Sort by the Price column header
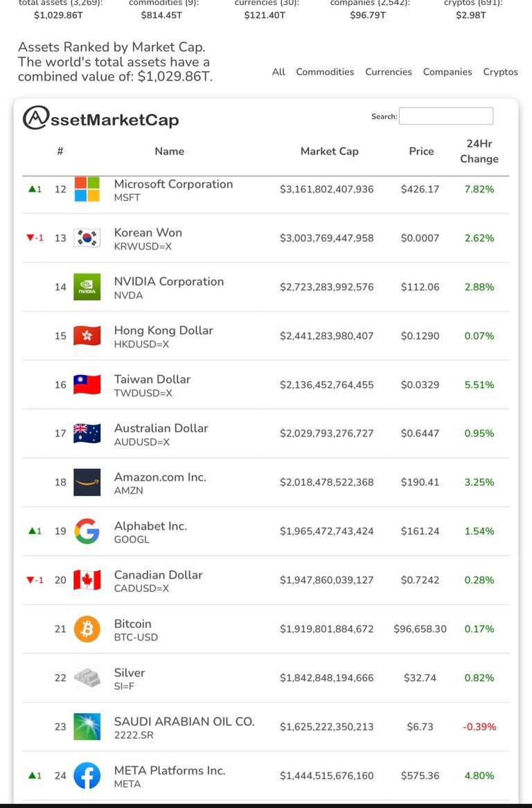The width and height of the screenshot is (532, 808). [421, 151]
